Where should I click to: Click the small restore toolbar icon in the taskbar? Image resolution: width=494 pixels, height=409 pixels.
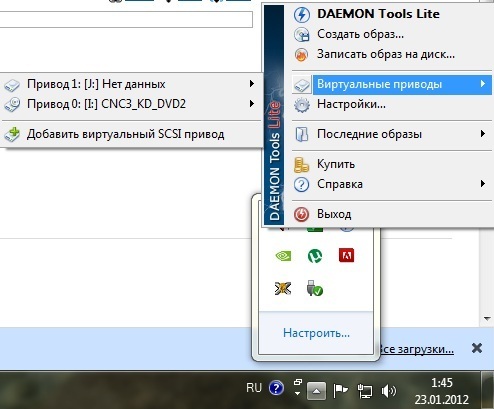pyautogui.click(x=298, y=382)
